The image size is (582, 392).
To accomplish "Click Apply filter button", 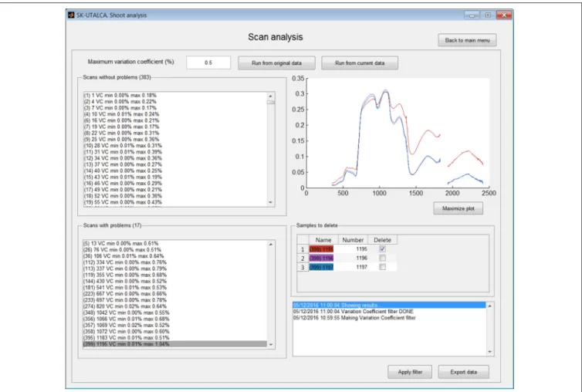I will click(x=410, y=372).
